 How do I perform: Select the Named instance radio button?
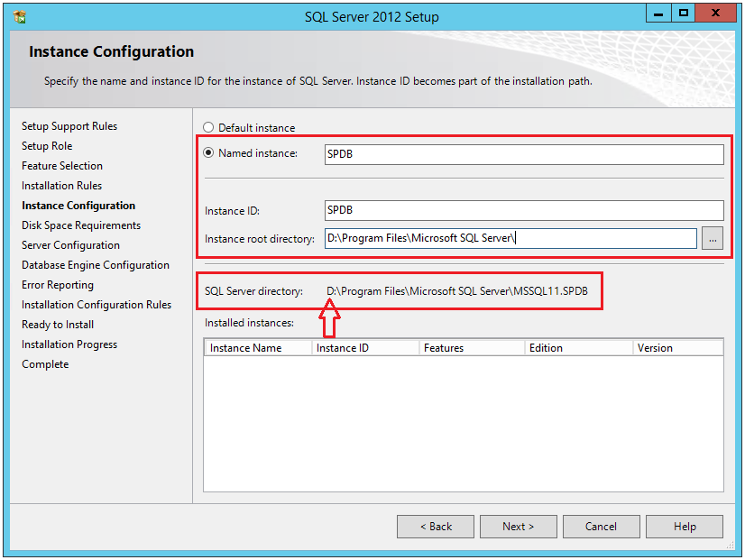click(208, 153)
